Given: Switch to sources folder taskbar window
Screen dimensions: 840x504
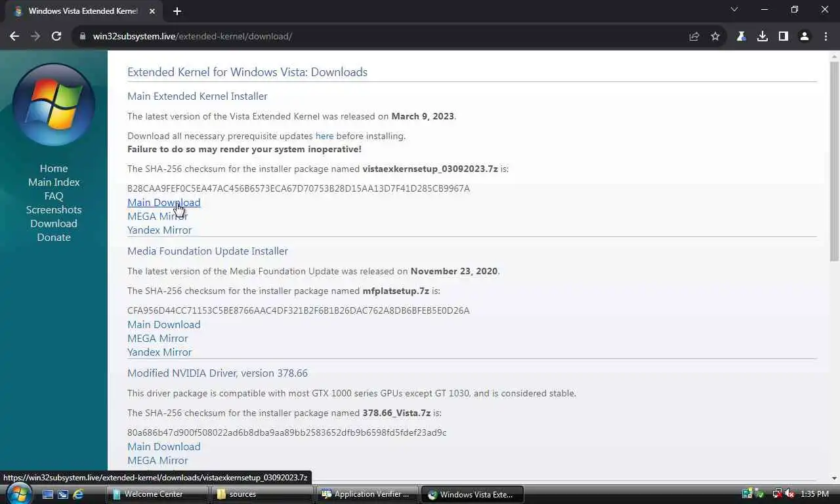Looking at the screenshot, I should (261, 494).
